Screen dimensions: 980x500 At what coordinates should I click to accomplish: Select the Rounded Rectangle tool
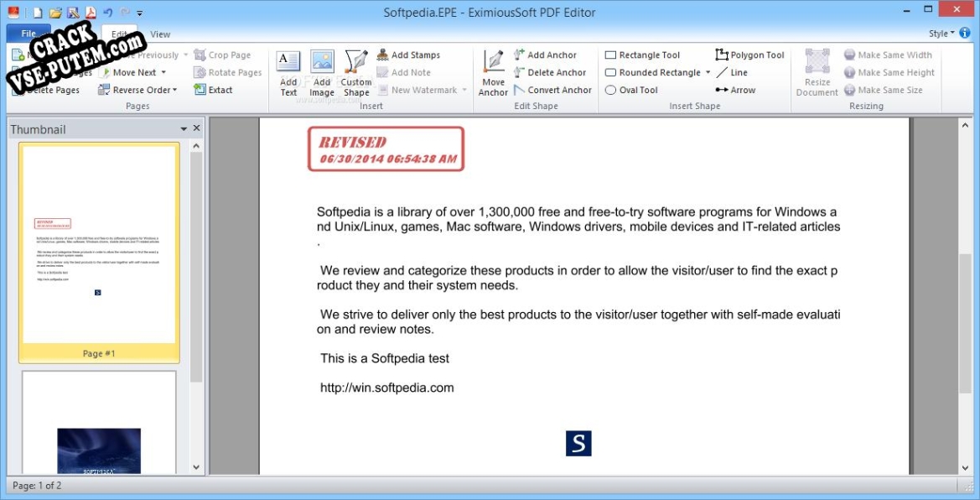point(653,73)
